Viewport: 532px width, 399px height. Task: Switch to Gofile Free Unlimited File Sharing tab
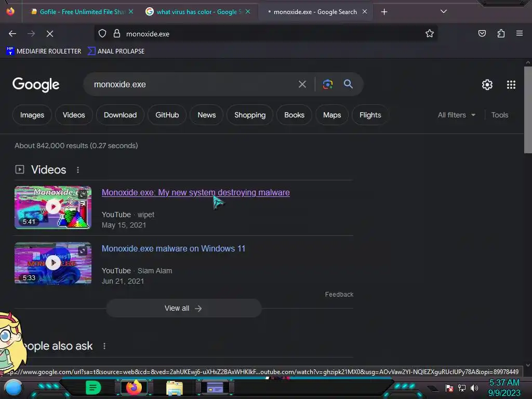click(78, 12)
